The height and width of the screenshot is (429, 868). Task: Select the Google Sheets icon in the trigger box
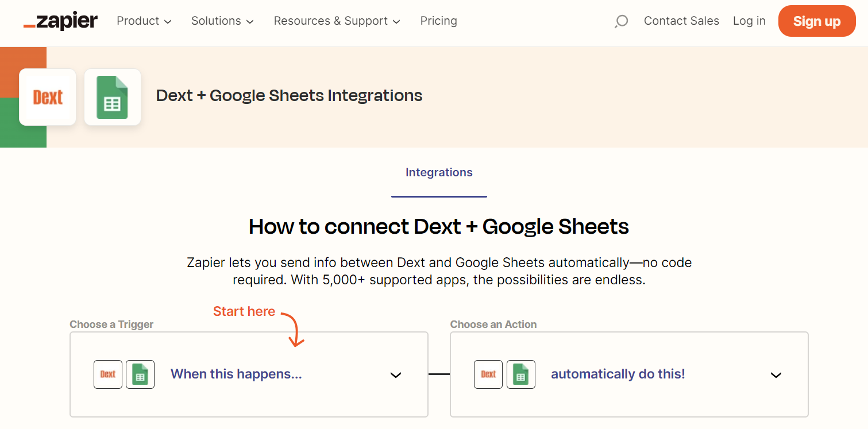(x=140, y=374)
